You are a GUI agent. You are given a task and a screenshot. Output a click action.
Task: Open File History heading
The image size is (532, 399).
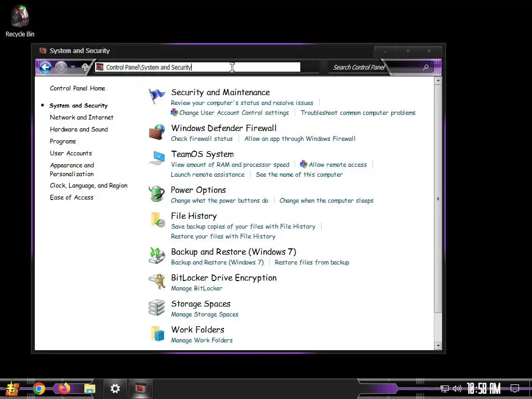point(194,216)
